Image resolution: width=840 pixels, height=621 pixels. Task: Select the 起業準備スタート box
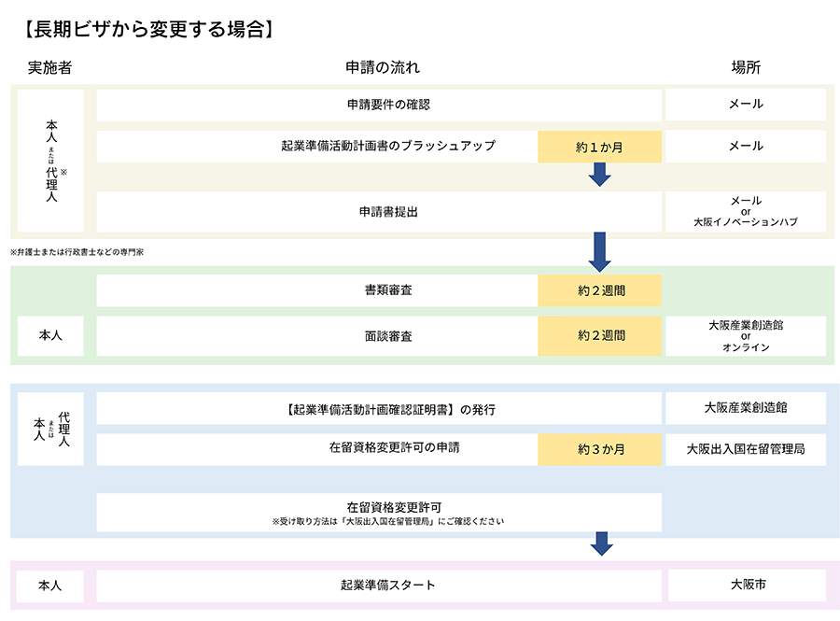[379, 586]
